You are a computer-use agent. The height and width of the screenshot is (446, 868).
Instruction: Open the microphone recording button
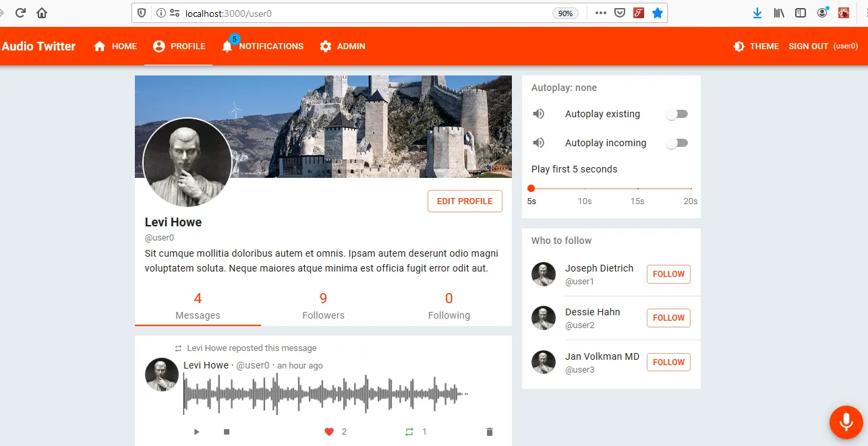tap(846, 422)
